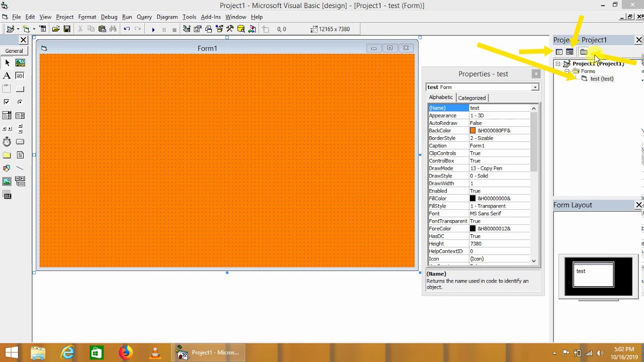Select the TextBox control tool
Viewport: 644px width, 362px height.
point(20,76)
